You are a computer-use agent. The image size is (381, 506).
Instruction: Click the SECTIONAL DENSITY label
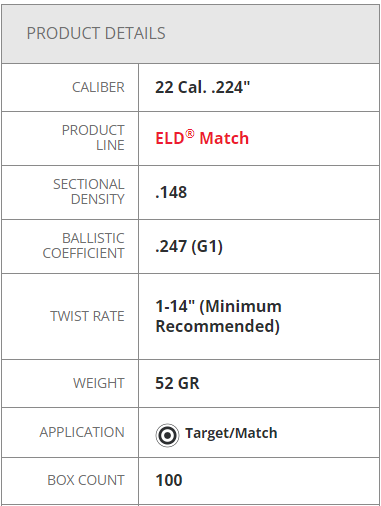pyautogui.click(x=89, y=192)
